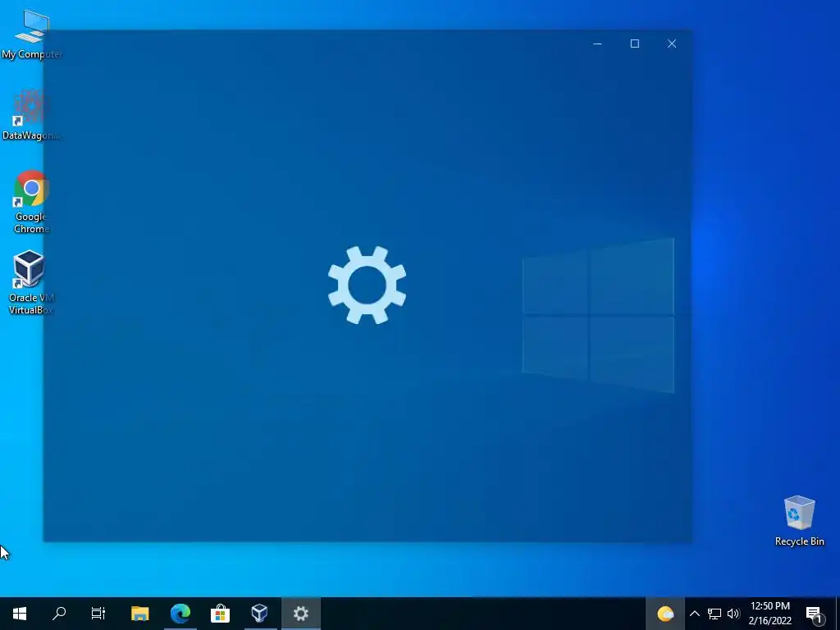Open the weather widget in the taskbar

[x=664, y=614]
